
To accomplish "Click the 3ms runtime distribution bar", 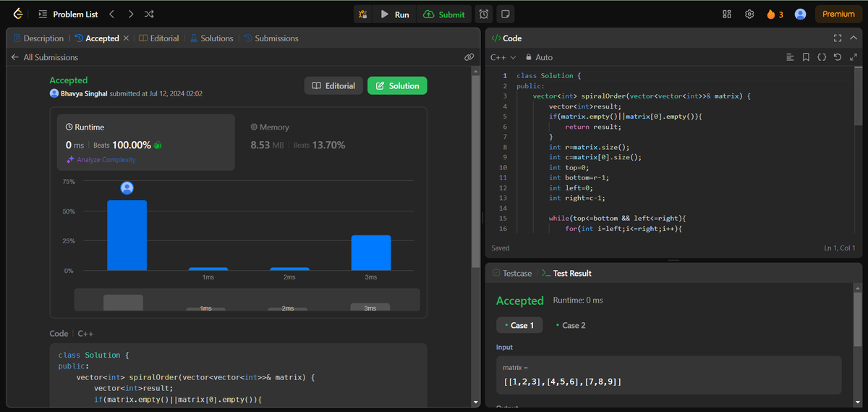I will [x=371, y=253].
